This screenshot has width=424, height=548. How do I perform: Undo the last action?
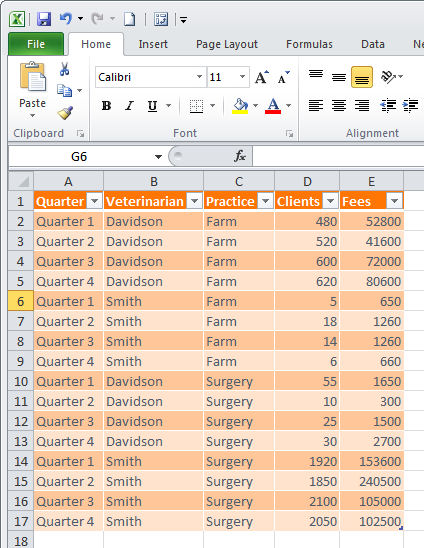[x=66, y=19]
